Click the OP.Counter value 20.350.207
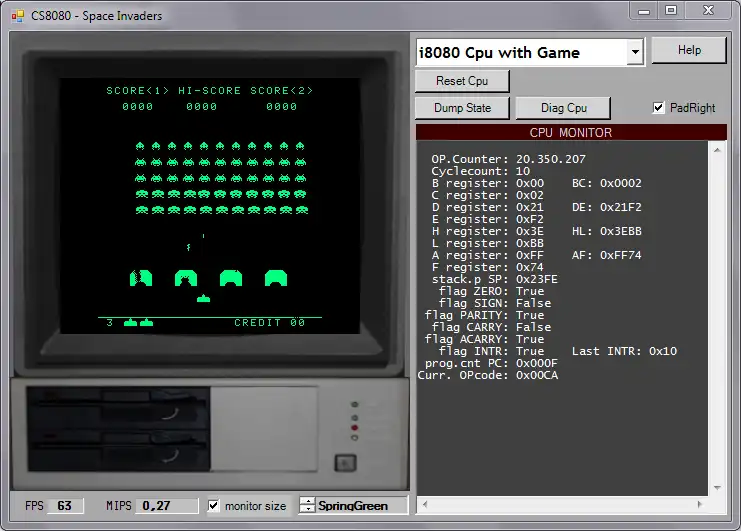The image size is (741, 531). coord(551,159)
